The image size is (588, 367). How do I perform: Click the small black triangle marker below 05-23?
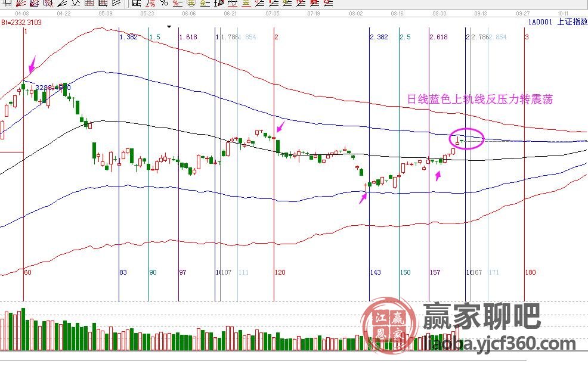pos(169,27)
